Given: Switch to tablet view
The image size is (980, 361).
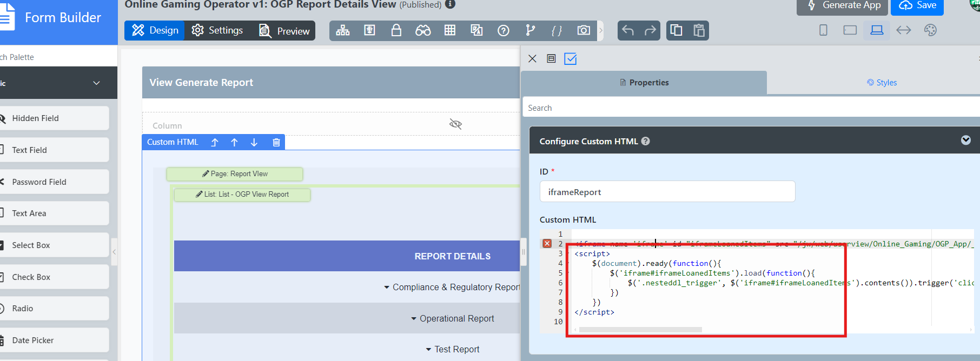Looking at the screenshot, I should (x=850, y=30).
